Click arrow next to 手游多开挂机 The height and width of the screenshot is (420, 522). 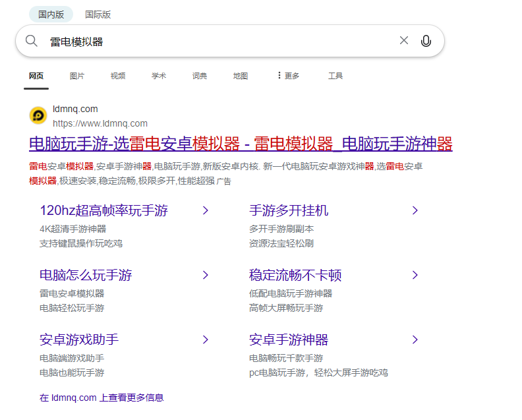pos(415,210)
